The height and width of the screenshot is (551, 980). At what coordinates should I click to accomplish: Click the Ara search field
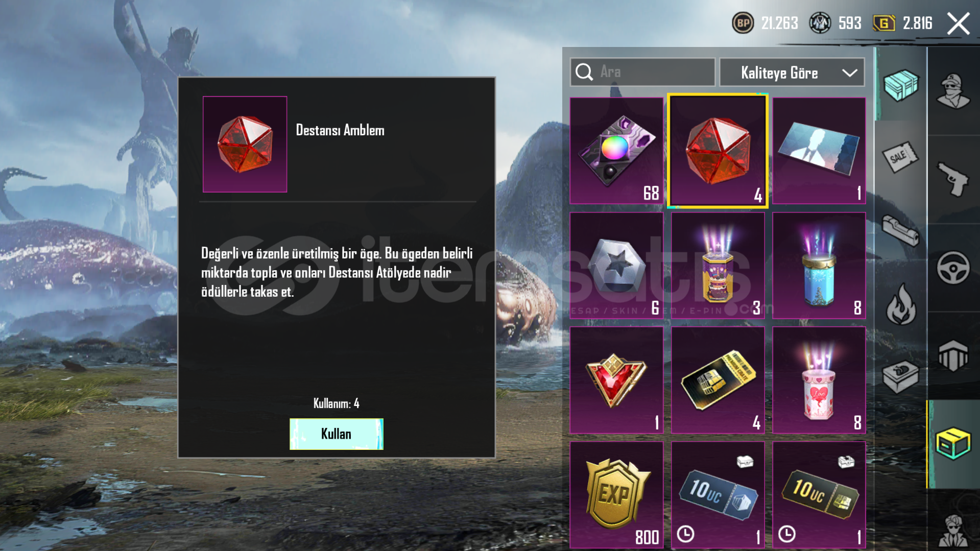[642, 72]
